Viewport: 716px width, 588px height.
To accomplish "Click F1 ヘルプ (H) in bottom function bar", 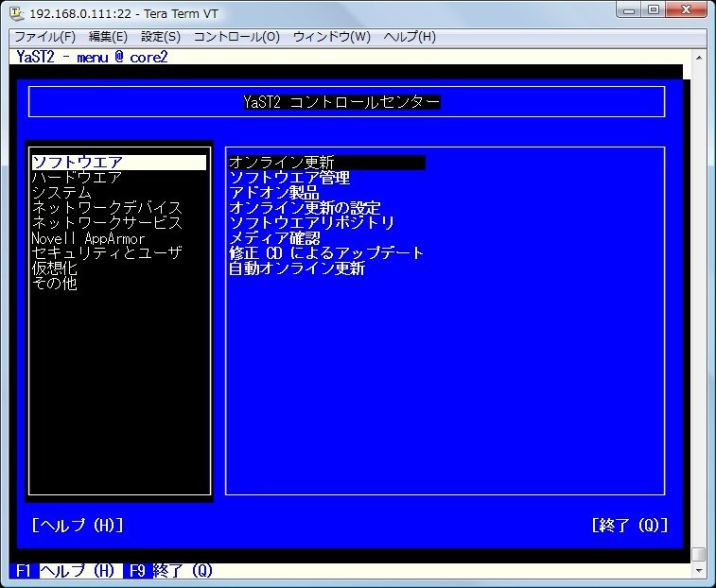I will [x=65, y=571].
